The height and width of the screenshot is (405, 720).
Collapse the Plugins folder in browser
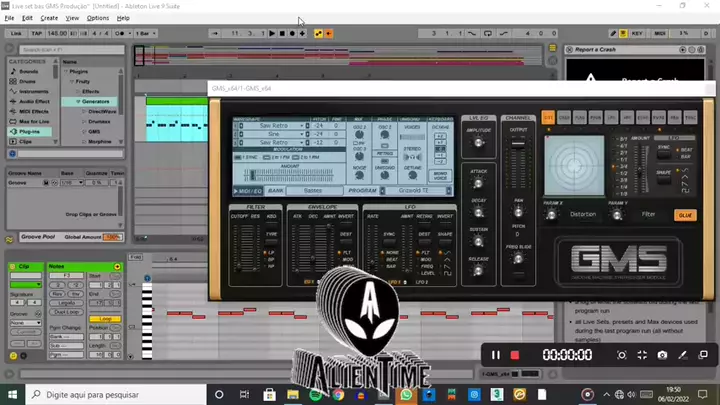click(66, 72)
